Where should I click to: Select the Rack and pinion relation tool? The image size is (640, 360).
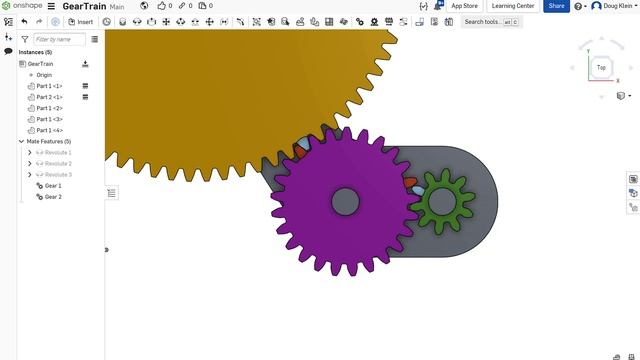pyautogui.click(x=374, y=22)
